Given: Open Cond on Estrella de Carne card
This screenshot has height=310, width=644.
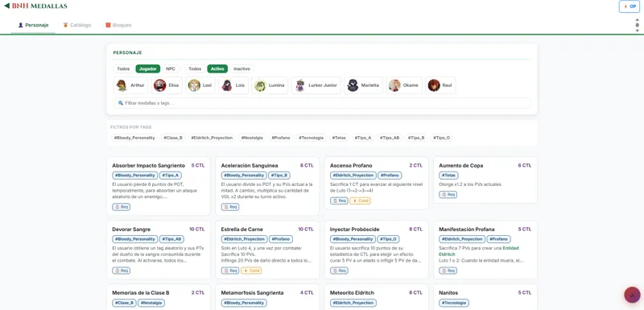Looking at the screenshot, I should (251, 271).
